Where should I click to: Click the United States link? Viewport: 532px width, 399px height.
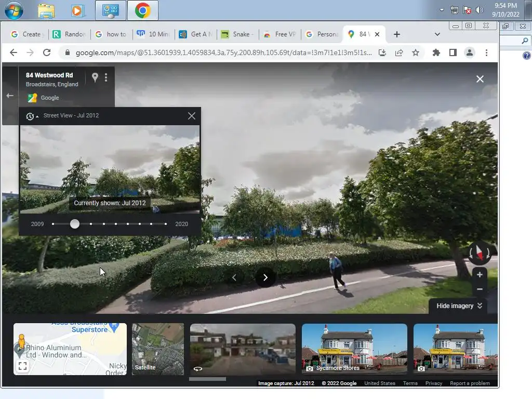tap(380, 383)
